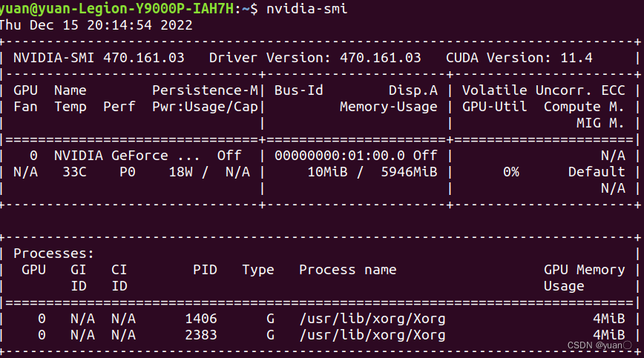Click the MIG M. header
Image resolution: width=644 pixels, height=358 pixels.
tap(600, 123)
